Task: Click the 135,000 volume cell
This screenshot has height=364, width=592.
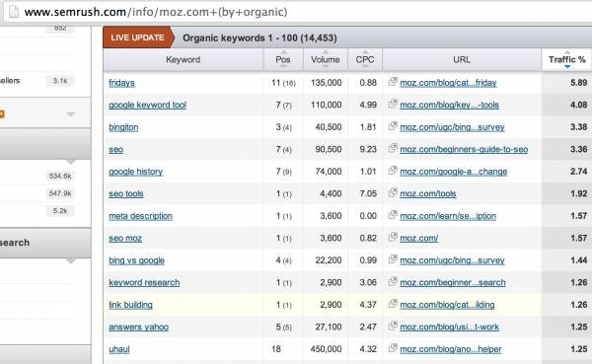Action: (x=327, y=83)
